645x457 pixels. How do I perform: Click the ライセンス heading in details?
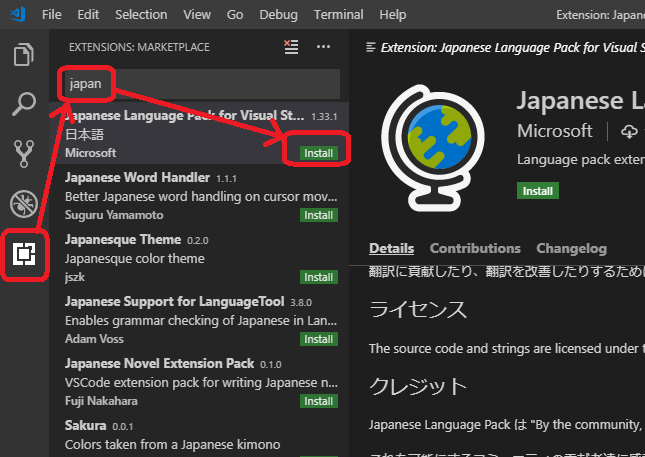[418, 309]
